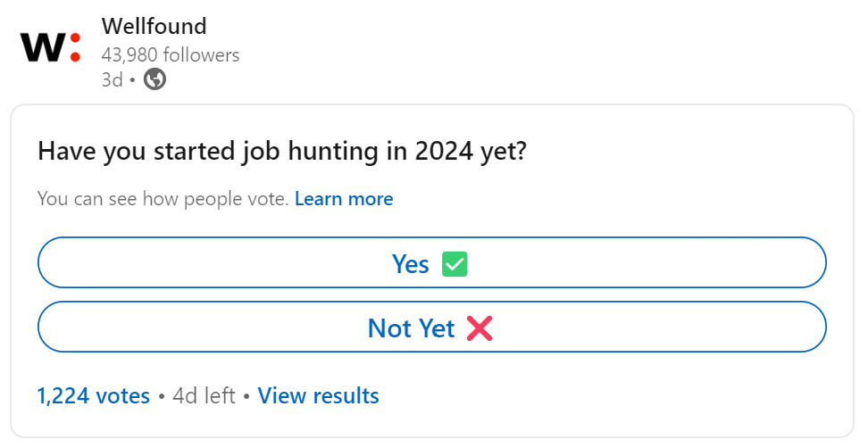Screen dimensions: 868x448
Task: Click the poll question about 2024 job hunting
Action: pyautogui.click(x=282, y=151)
